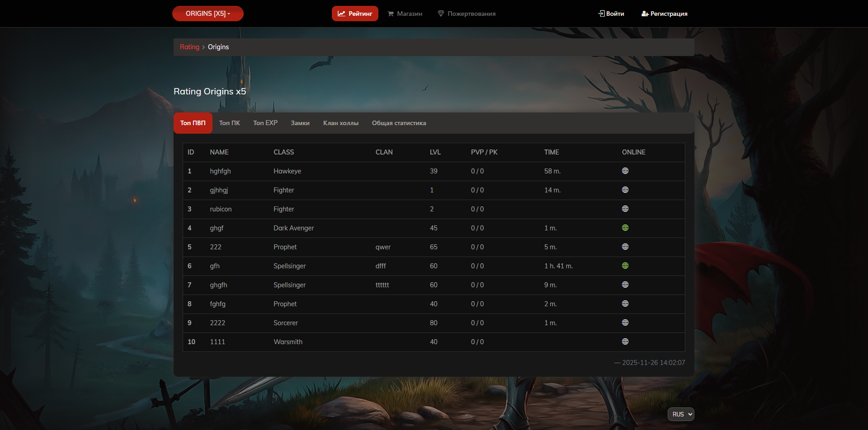Image resolution: width=868 pixels, height=430 pixels.
Task: Click the globe icon for player 2222
Action: 625,323
